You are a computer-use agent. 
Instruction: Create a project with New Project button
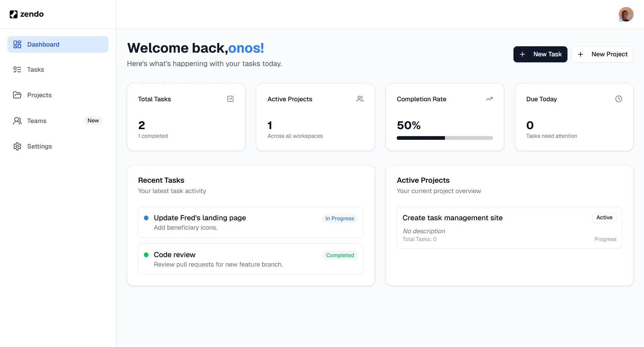point(602,54)
